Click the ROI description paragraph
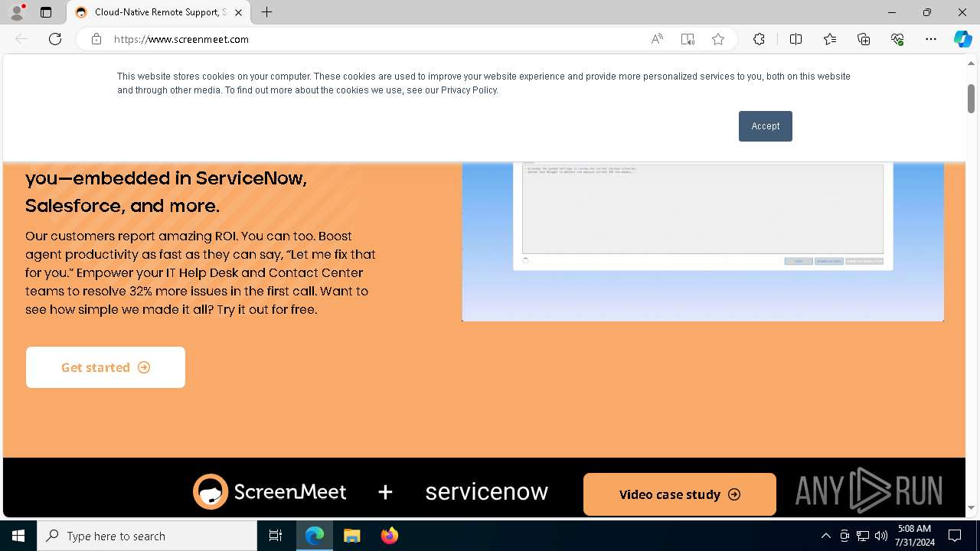Screen dimensions: 980x551 [201, 272]
